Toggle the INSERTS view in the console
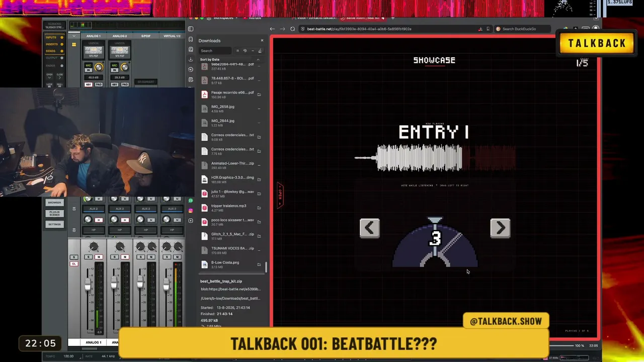 click(54, 44)
